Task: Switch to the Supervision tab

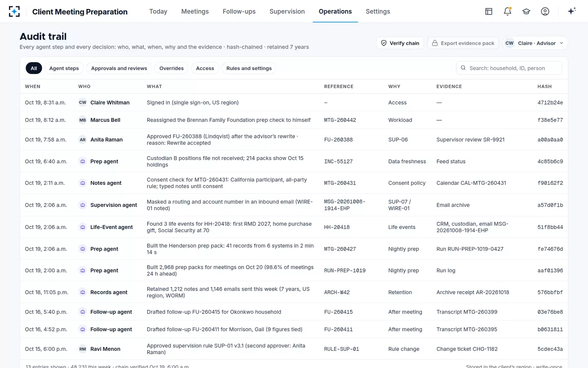Action: [287, 11]
